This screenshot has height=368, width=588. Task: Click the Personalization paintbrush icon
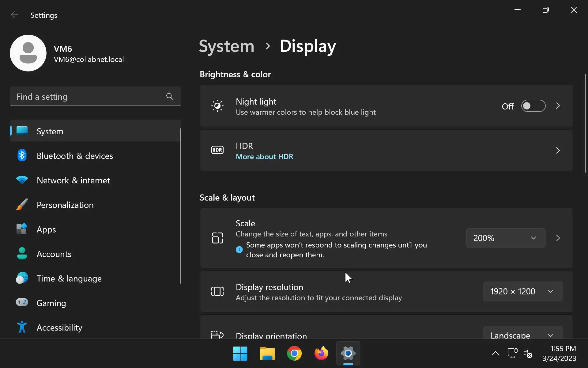pyautogui.click(x=22, y=205)
